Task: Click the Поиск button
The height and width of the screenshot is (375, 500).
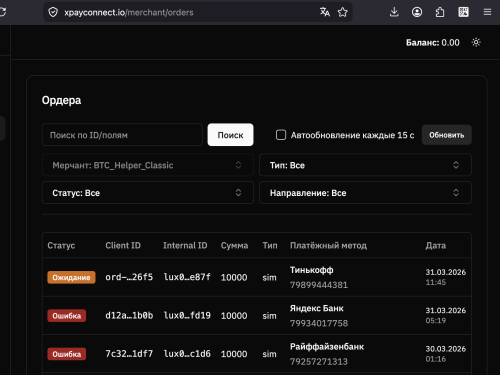Action: [x=230, y=135]
